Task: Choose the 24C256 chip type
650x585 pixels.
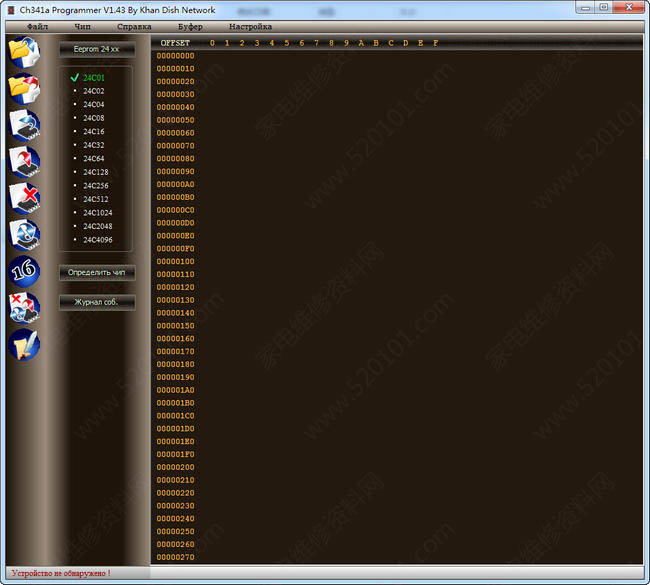Action: click(96, 185)
